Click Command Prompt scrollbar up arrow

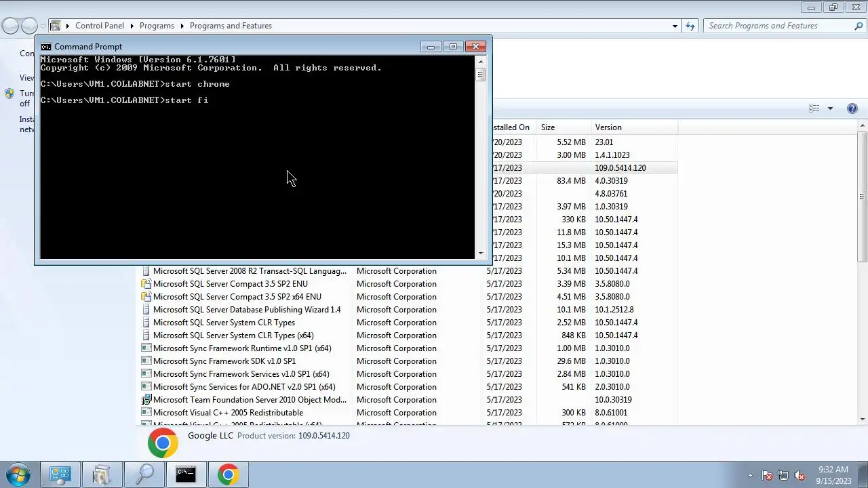481,62
